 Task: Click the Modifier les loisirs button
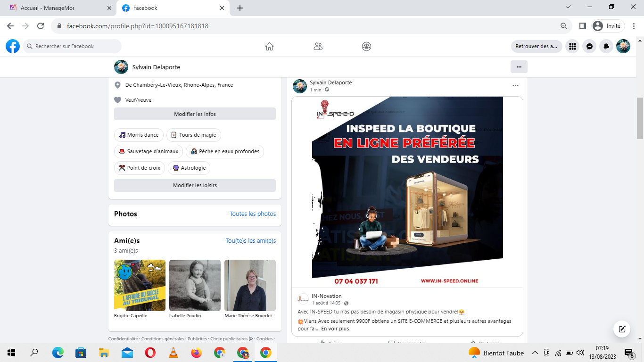(x=195, y=185)
